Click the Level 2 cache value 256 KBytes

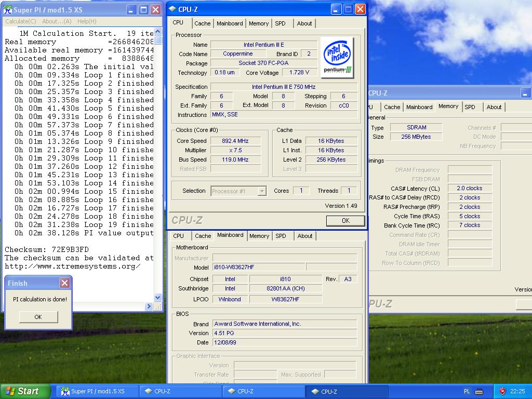[331, 159]
